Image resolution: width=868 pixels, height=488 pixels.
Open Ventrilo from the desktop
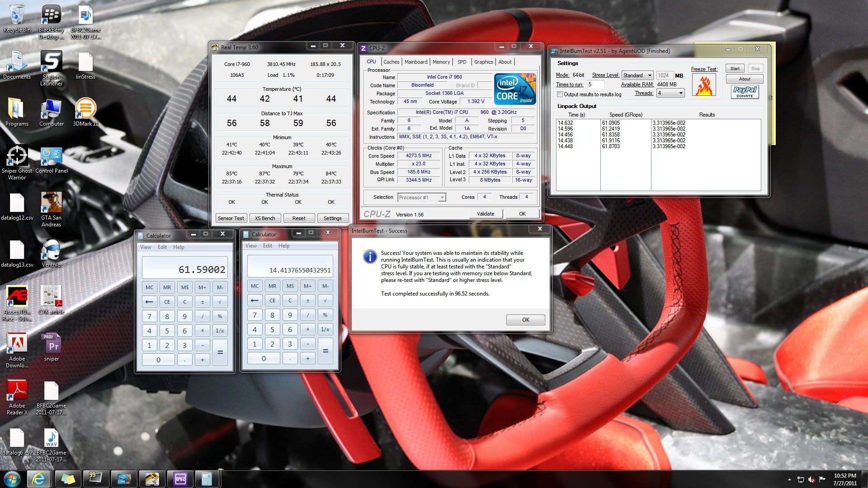52,249
